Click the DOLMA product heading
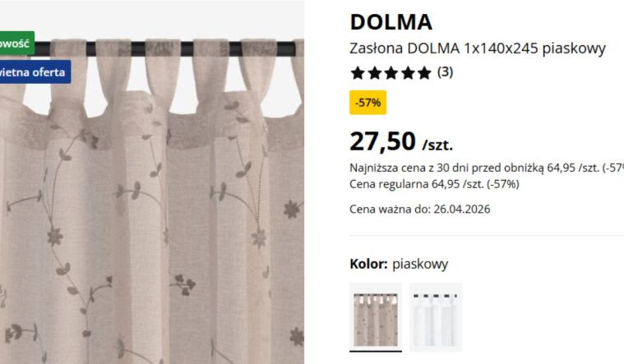 (391, 22)
